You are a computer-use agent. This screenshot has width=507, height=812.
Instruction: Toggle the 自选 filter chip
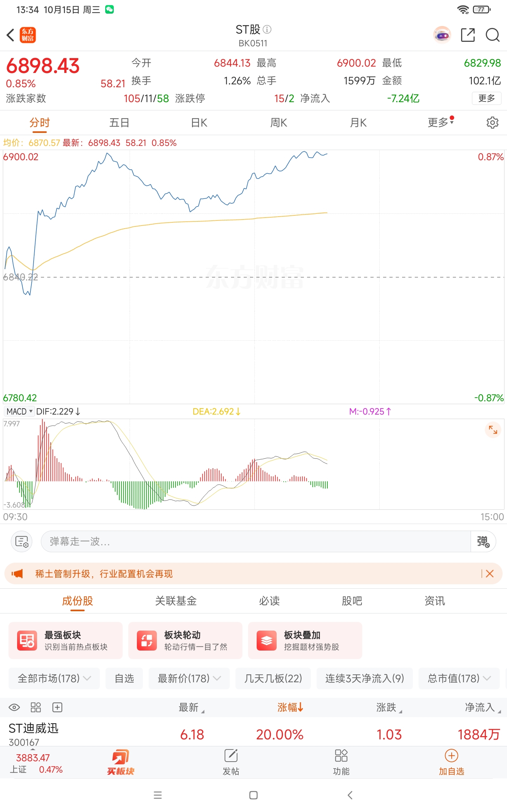pyautogui.click(x=124, y=678)
